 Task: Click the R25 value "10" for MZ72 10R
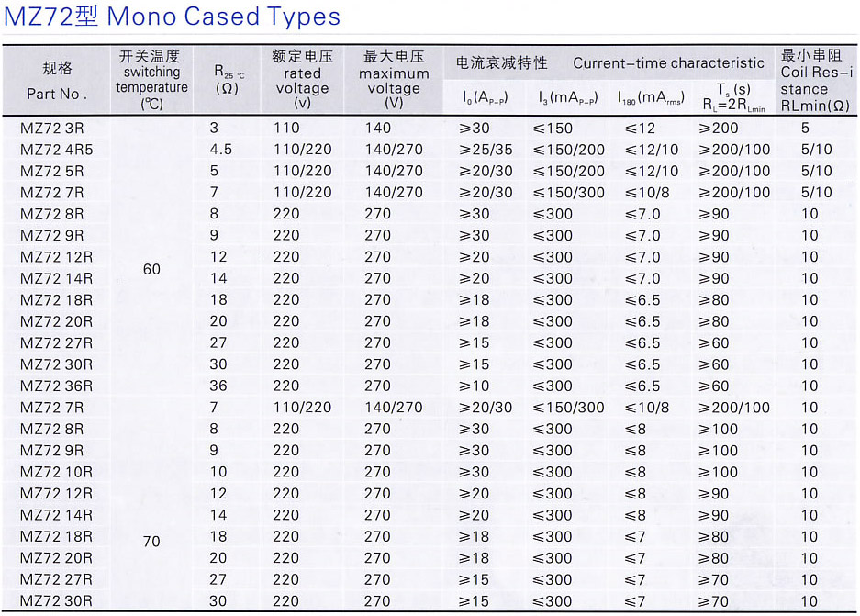[x=218, y=472]
